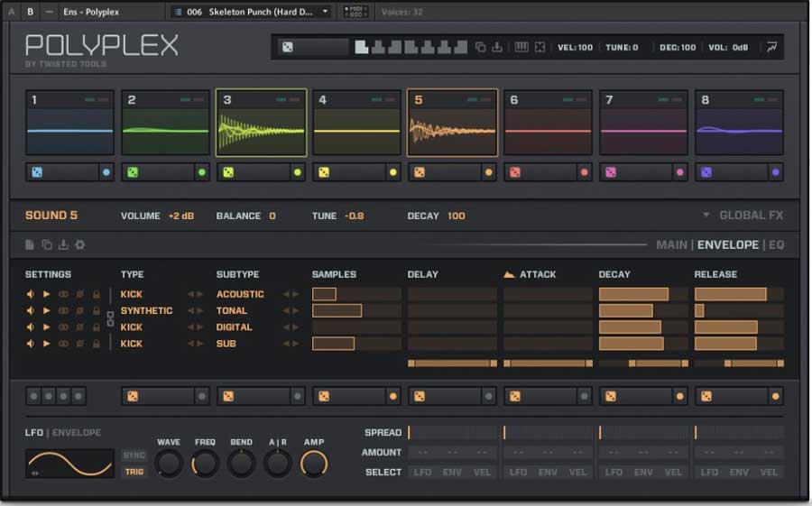
Task: Adjust Release slider for Synthetic Tonal layer
Action: (739, 311)
